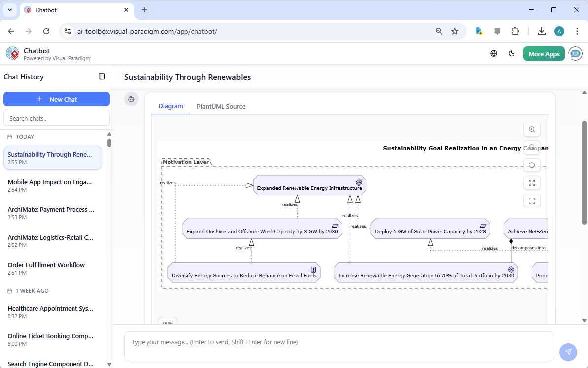The height and width of the screenshot is (368, 588).
Task: Send message with the paper plane icon
Action: [568, 352]
